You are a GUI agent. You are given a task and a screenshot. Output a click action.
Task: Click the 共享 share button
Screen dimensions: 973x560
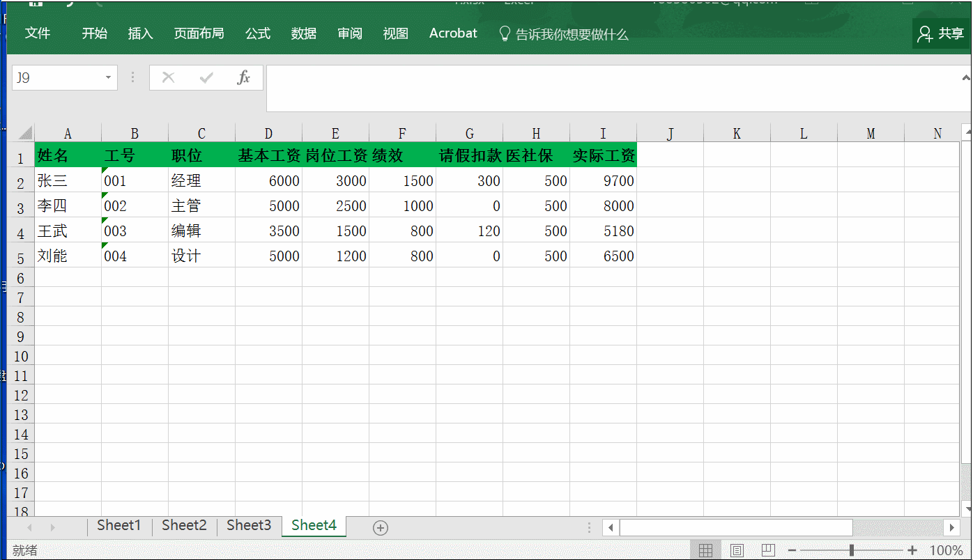(941, 33)
